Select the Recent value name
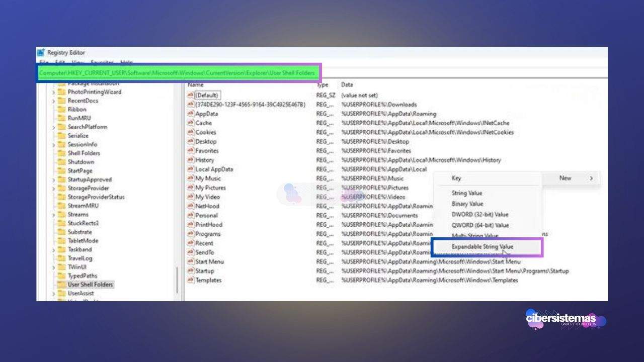This screenshot has width=644, height=362. [204, 243]
